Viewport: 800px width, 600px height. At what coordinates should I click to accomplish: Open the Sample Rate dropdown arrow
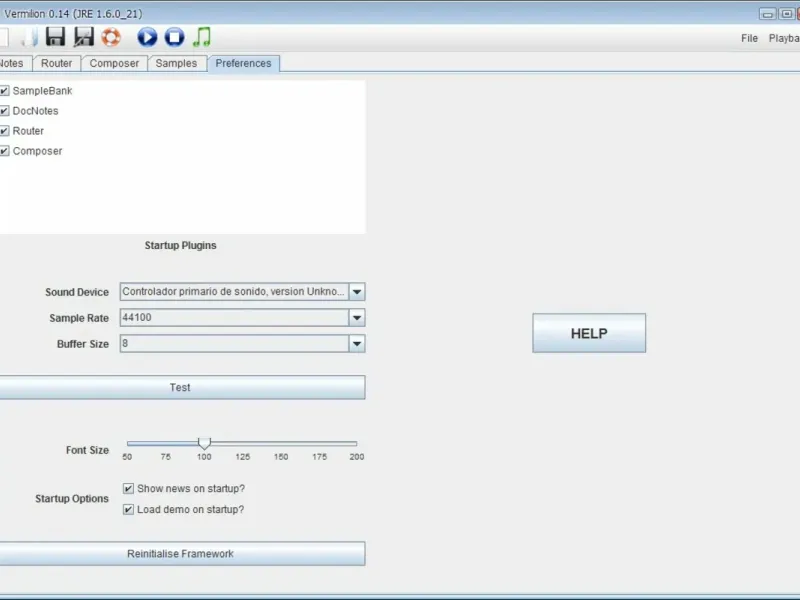click(x=357, y=318)
